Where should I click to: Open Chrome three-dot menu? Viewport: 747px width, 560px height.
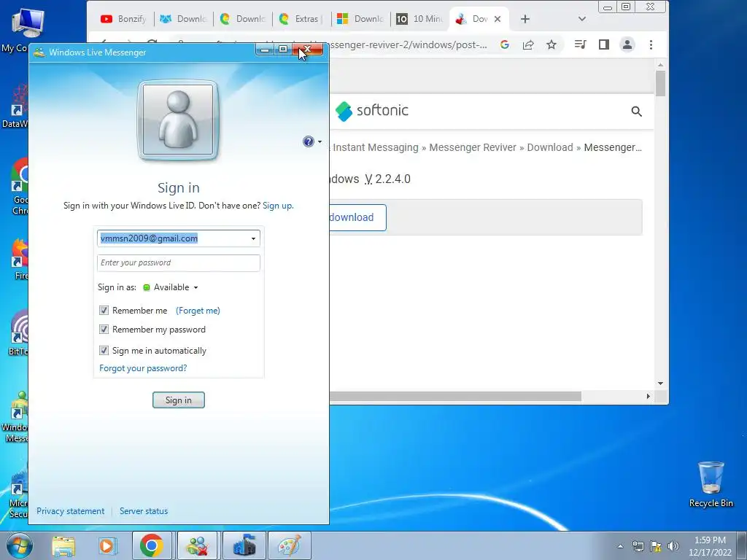click(x=651, y=44)
